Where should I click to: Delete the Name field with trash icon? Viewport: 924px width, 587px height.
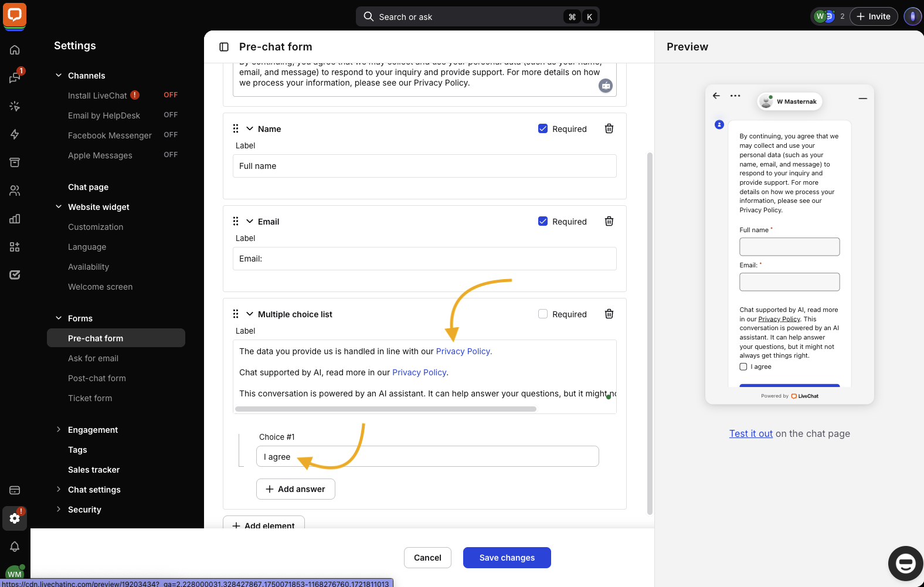(x=609, y=128)
